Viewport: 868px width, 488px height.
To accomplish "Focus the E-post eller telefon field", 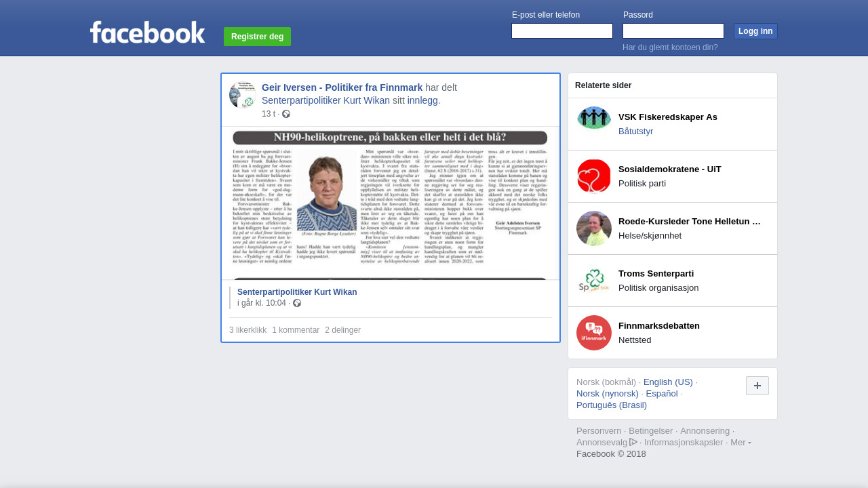I will click(x=562, y=31).
